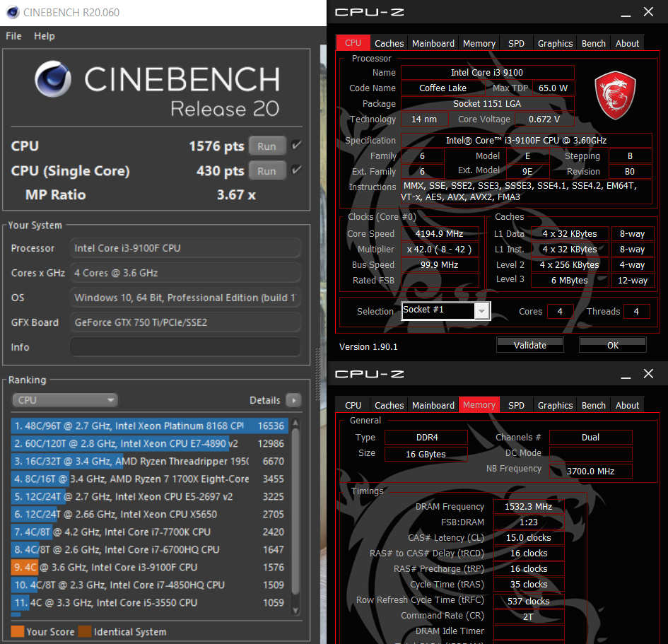The image size is (668, 644).
Task: Click the Details label in Ranking
Action: (x=264, y=400)
